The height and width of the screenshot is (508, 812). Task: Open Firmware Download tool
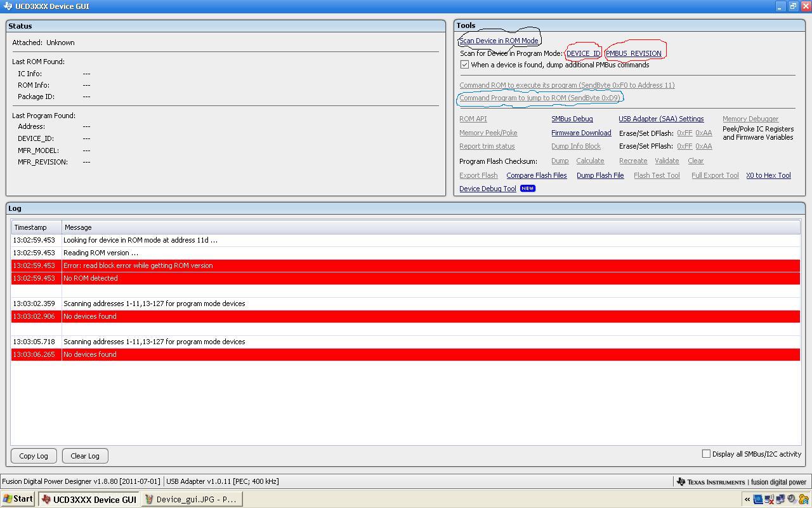click(x=581, y=133)
